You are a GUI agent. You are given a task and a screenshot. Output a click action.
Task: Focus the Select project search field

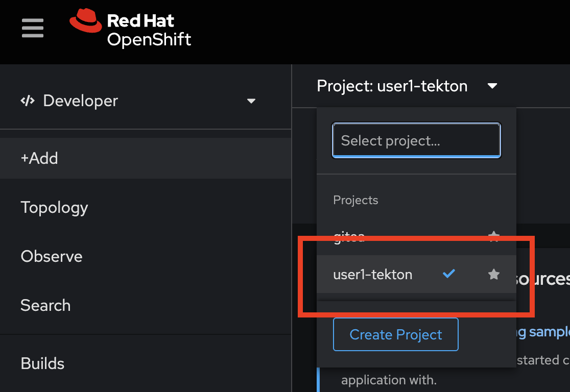(416, 140)
